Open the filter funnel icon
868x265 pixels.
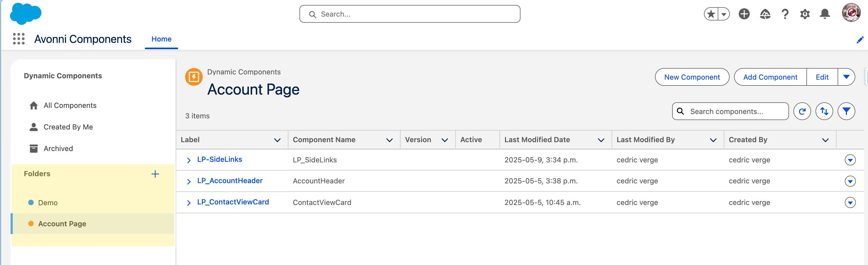[x=846, y=111]
